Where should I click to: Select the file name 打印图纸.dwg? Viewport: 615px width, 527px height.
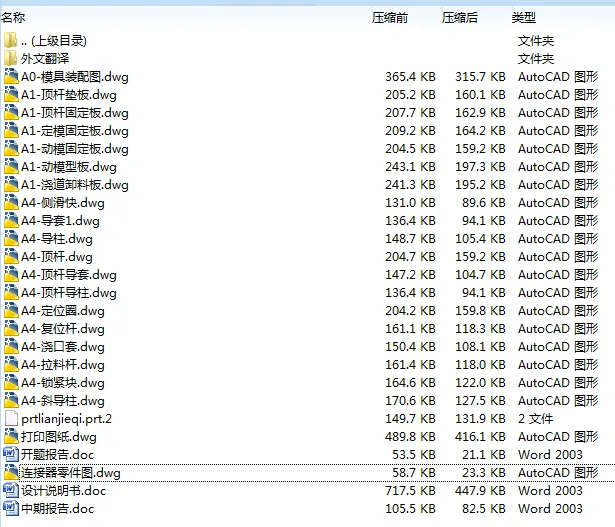(x=59, y=437)
